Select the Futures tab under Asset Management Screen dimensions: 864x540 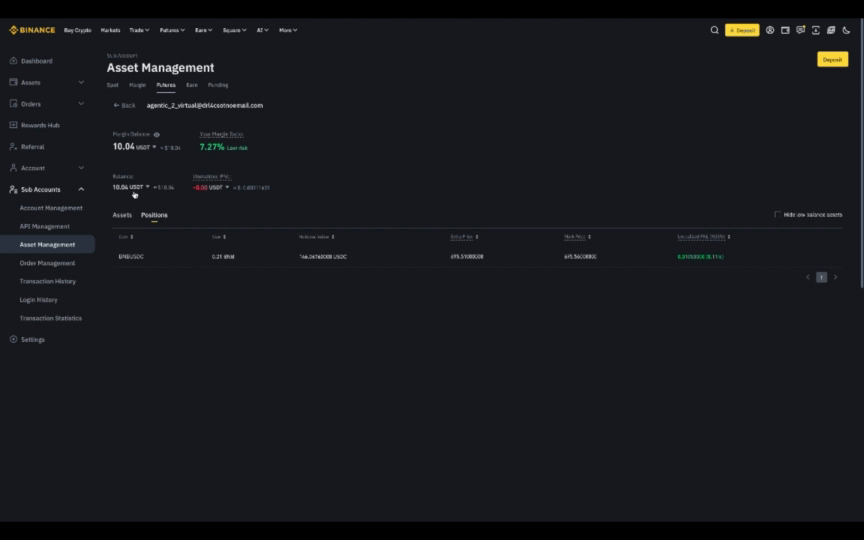tap(166, 85)
